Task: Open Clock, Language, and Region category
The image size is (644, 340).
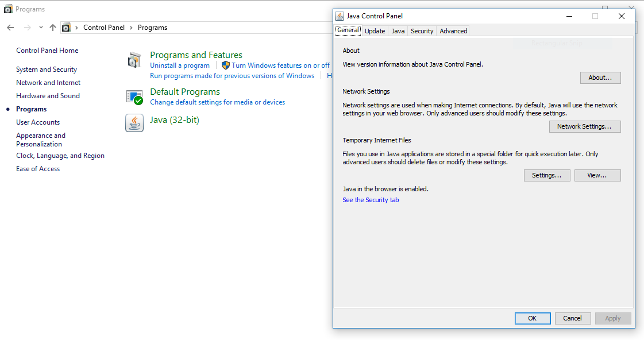Action: point(60,156)
